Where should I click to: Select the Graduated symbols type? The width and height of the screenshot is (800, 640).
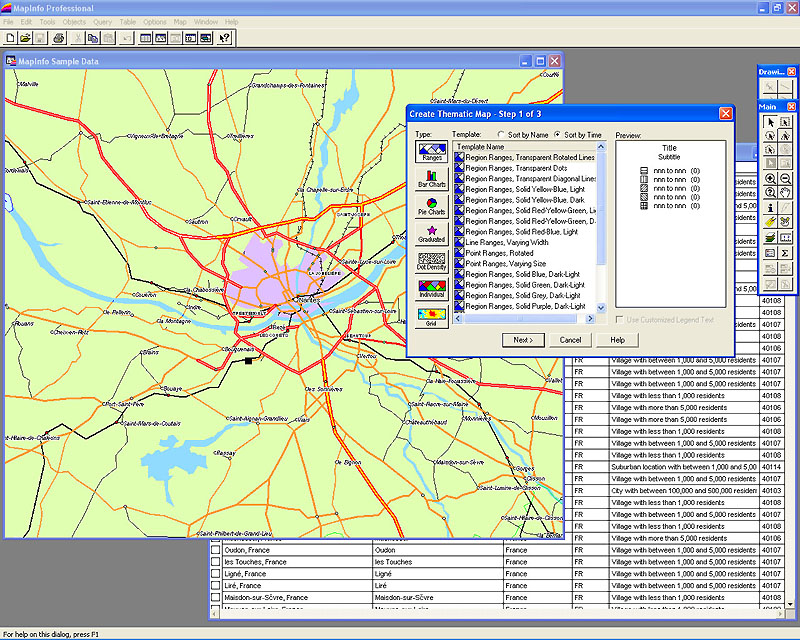pyautogui.click(x=432, y=234)
